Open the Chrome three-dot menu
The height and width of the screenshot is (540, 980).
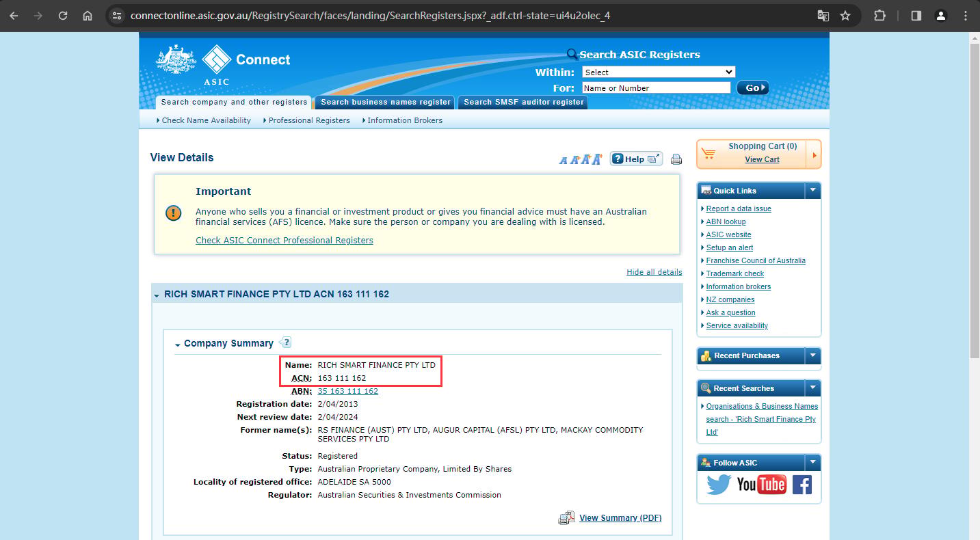tap(966, 15)
